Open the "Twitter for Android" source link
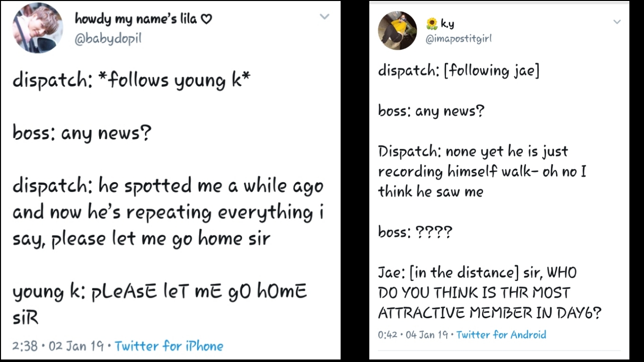 pyautogui.click(x=501, y=335)
